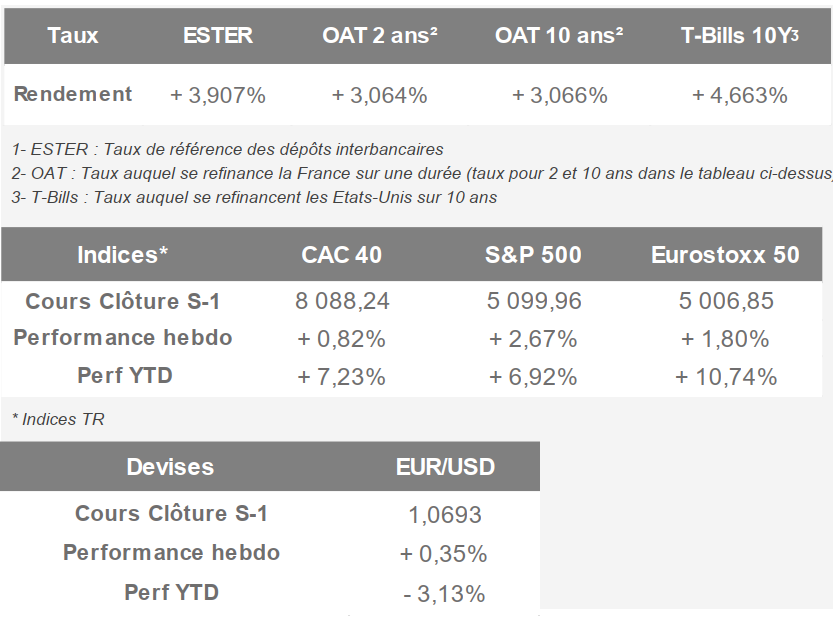The width and height of the screenshot is (833, 629).
Task: Select the CAC 40 column header
Action: coord(341,255)
